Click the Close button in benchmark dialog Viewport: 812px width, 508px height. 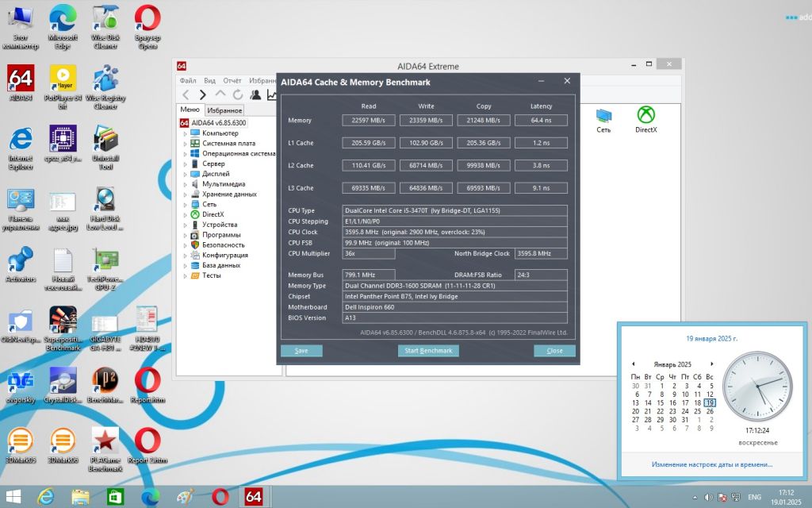(554, 351)
